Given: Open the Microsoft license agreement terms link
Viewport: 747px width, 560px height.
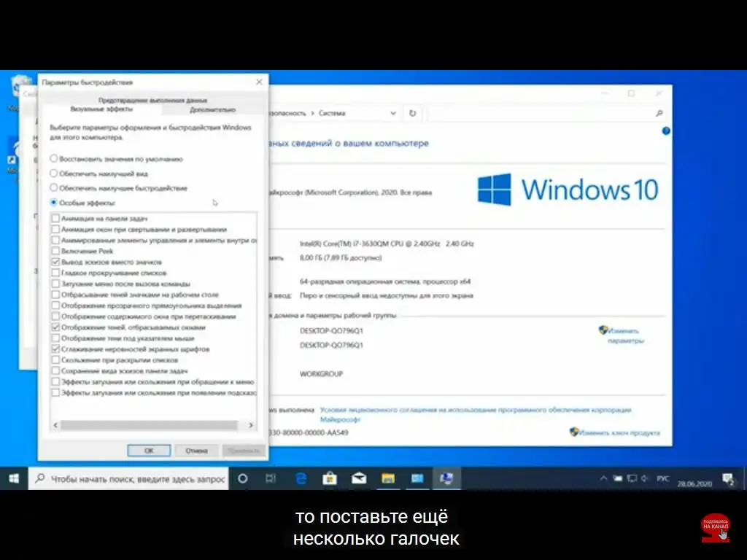Looking at the screenshot, I should click(476, 414).
